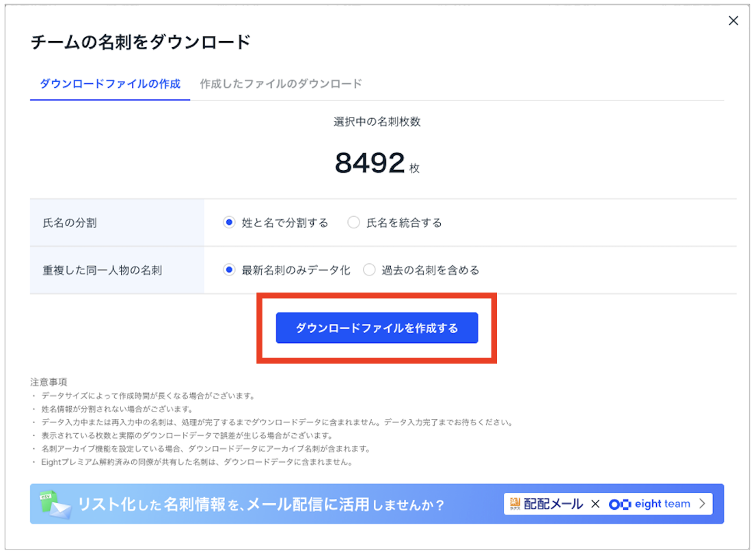Click the CSV envelope icon in banner
Viewport: 756px width, 555px height.
coord(54,504)
